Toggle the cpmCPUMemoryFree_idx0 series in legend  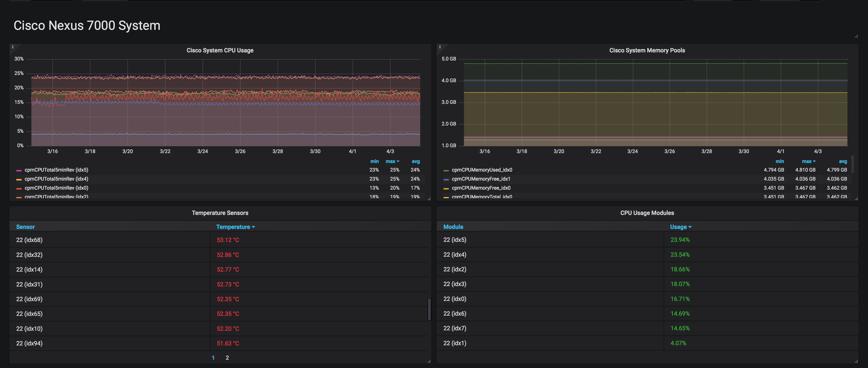(x=481, y=188)
